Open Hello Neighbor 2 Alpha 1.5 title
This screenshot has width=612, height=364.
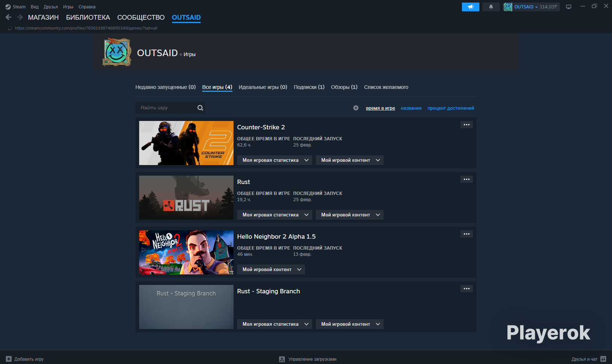point(276,236)
